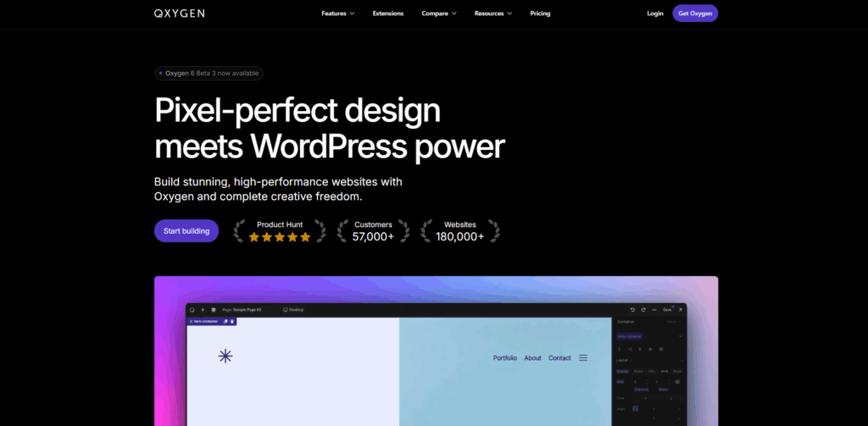Click the Rows tag under Grid

tap(663, 390)
